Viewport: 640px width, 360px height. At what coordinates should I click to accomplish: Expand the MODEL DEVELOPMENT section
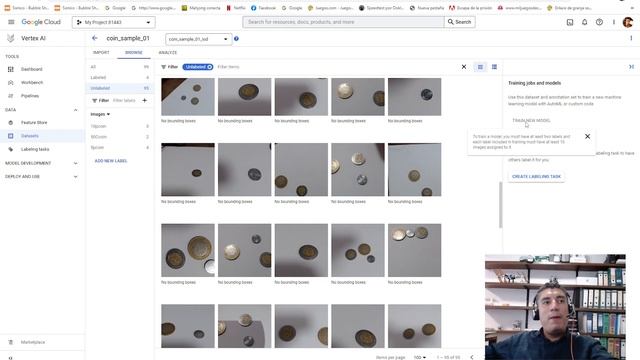click(76, 163)
